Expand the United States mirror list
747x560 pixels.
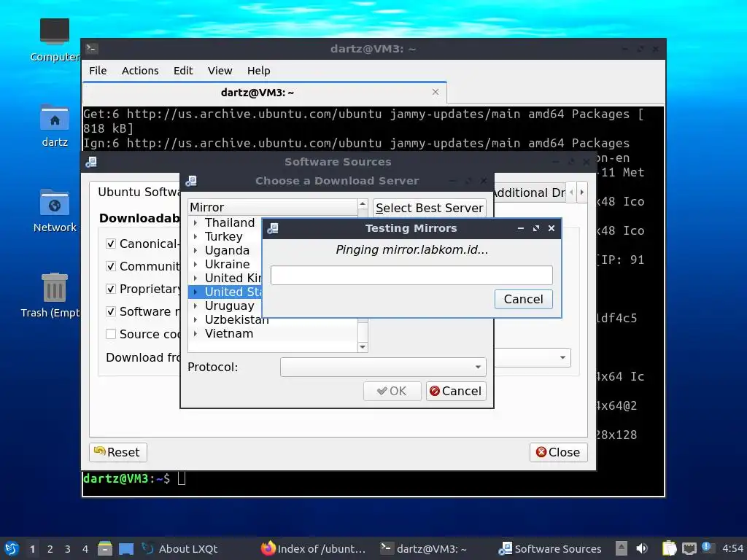tap(196, 292)
